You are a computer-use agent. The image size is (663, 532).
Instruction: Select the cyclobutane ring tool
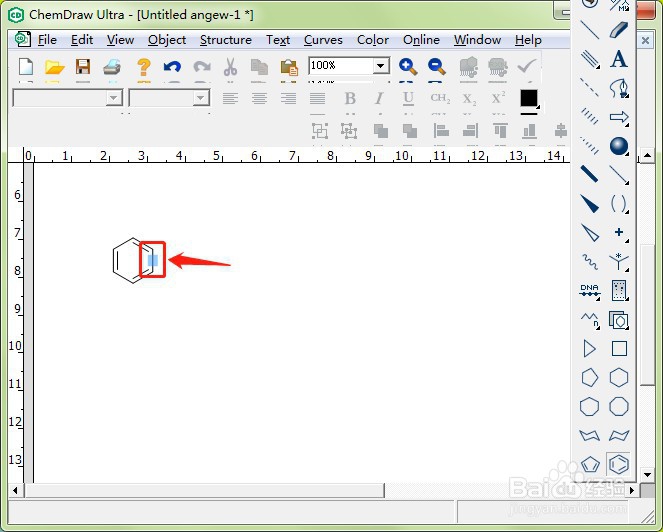pos(619,349)
